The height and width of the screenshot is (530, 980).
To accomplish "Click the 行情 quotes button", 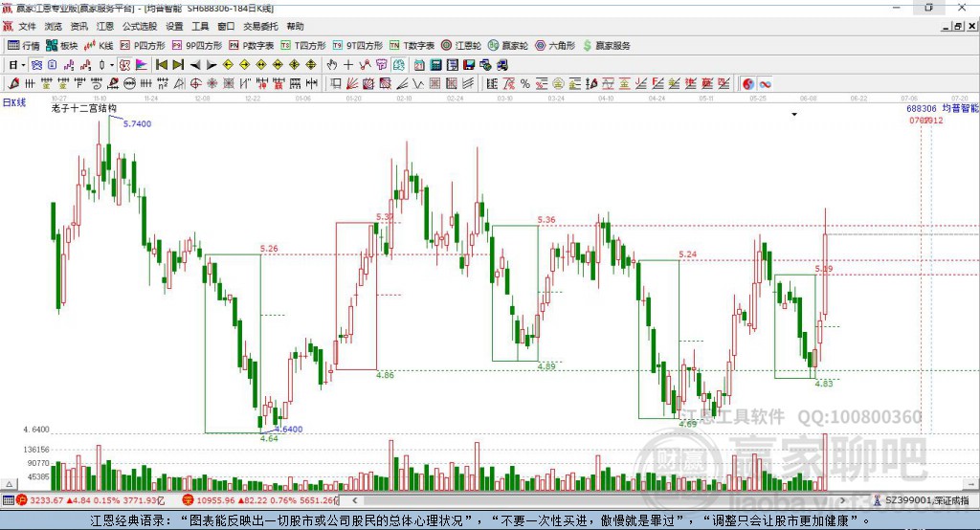I will pyautogui.click(x=24, y=46).
